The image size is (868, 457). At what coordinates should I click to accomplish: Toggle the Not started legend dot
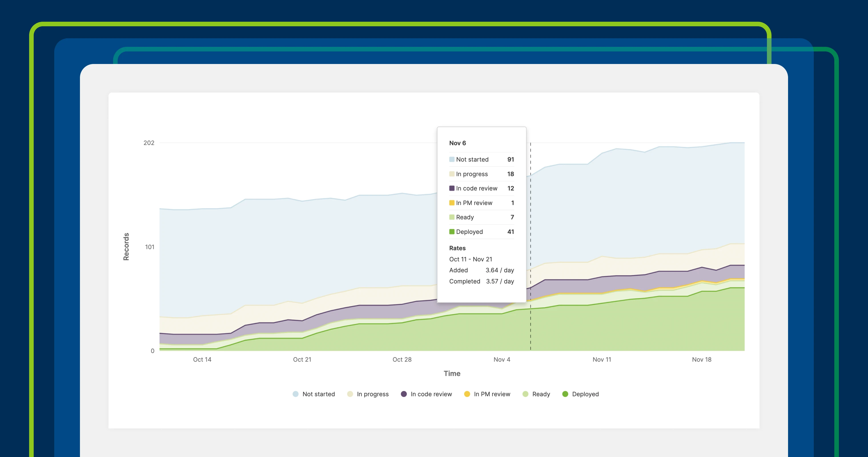[296, 394]
